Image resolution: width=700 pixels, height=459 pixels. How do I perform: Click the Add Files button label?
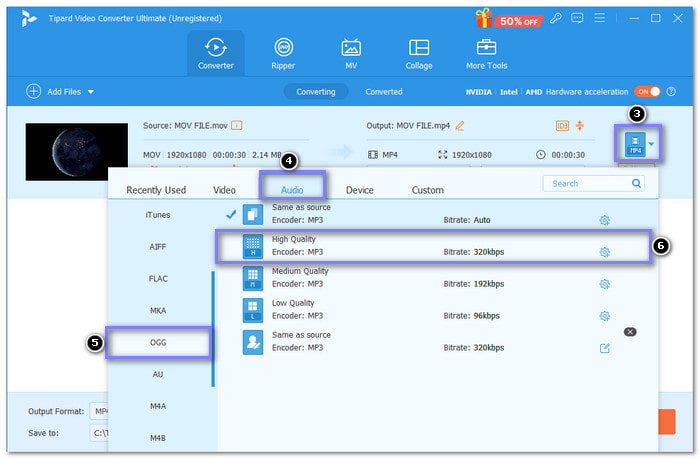pyautogui.click(x=64, y=92)
